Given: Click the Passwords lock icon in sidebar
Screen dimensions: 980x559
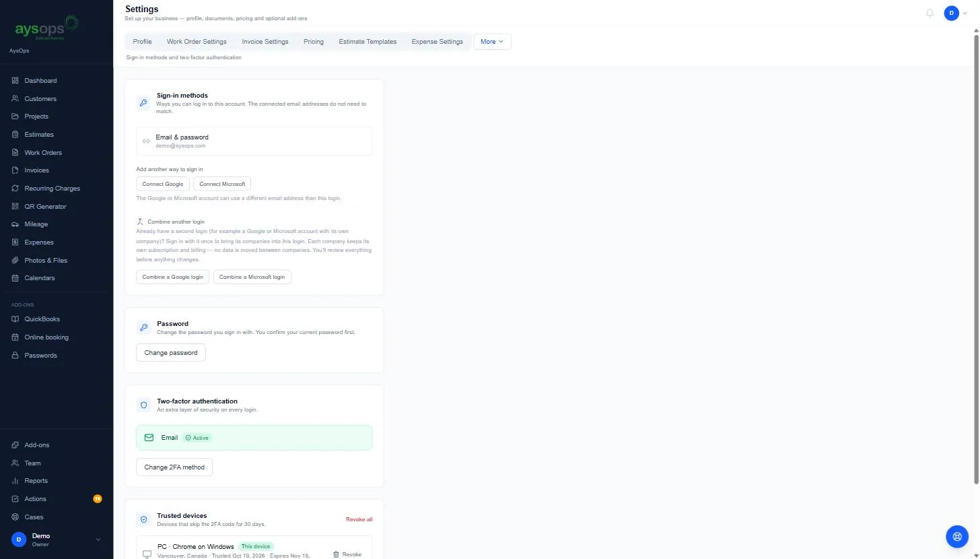Looking at the screenshot, I should coord(15,355).
